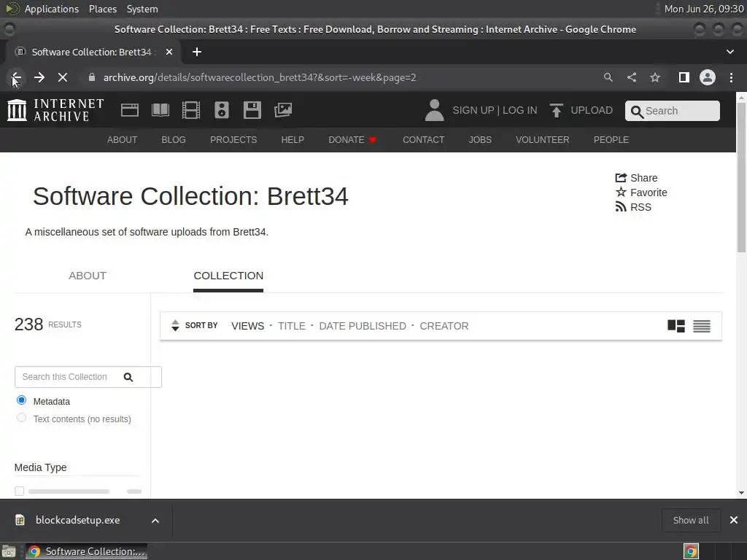The height and width of the screenshot is (560, 747).
Task: Close the Software Collection: Brett34 tab
Action: (169, 52)
